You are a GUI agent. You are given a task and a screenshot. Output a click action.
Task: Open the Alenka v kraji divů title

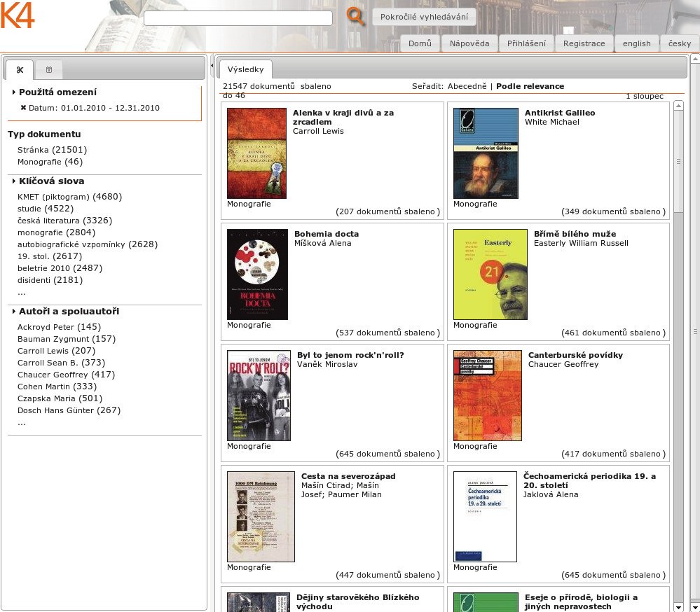[x=343, y=118]
